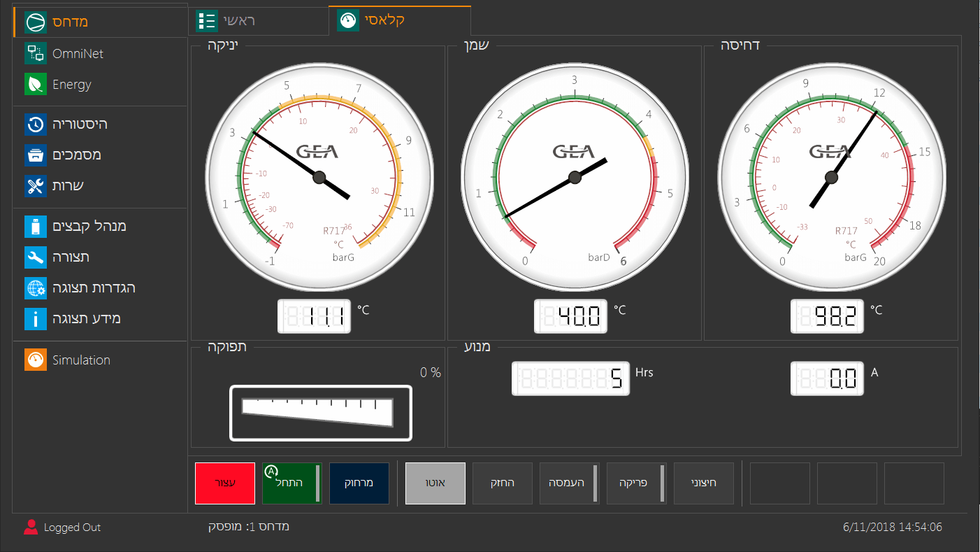Image resolution: width=980 pixels, height=552 pixels.
Task: Select החזק hold mode button
Action: pos(503,483)
